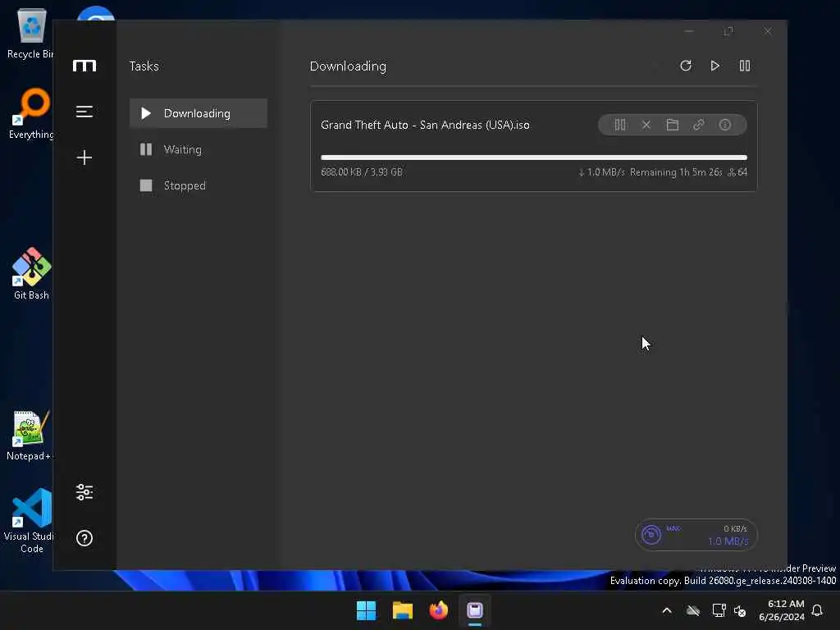Click the Motrix taskbar icon
Image resolution: width=840 pixels, height=630 pixels.
475,610
